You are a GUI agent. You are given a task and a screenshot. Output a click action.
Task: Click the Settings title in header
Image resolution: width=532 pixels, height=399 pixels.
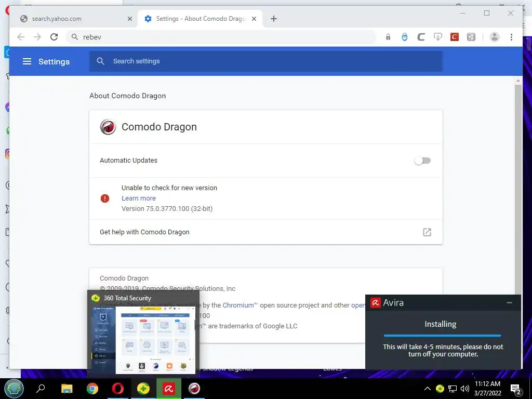54,62
